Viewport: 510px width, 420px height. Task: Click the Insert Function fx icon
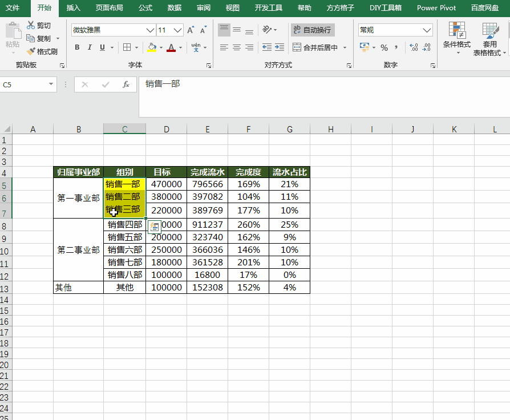(126, 84)
